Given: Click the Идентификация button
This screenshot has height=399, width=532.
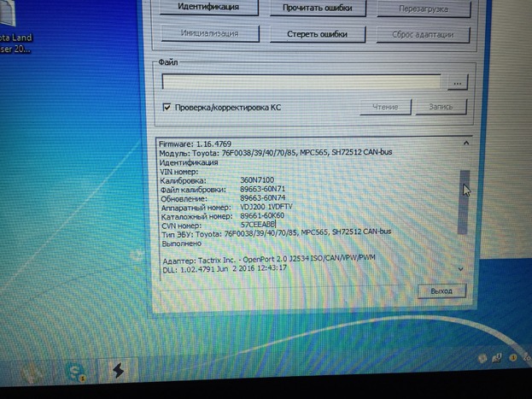Looking at the screenshot, I should (208, 8).
